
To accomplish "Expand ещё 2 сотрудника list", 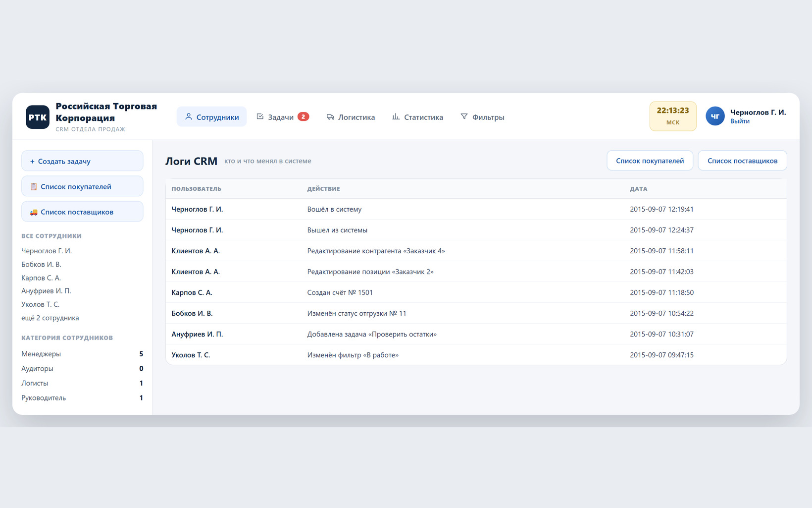I will [50, 318].
